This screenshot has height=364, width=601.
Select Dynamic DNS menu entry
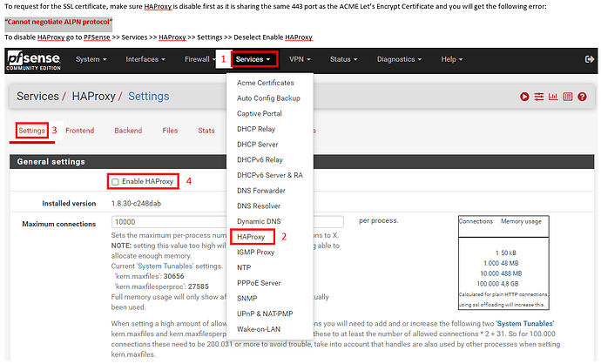259,221
